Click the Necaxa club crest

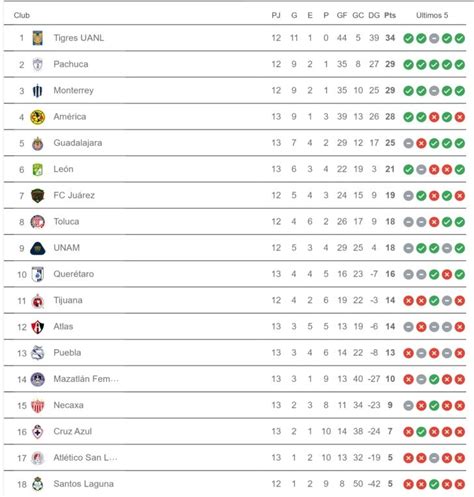[x=38, y=406]
